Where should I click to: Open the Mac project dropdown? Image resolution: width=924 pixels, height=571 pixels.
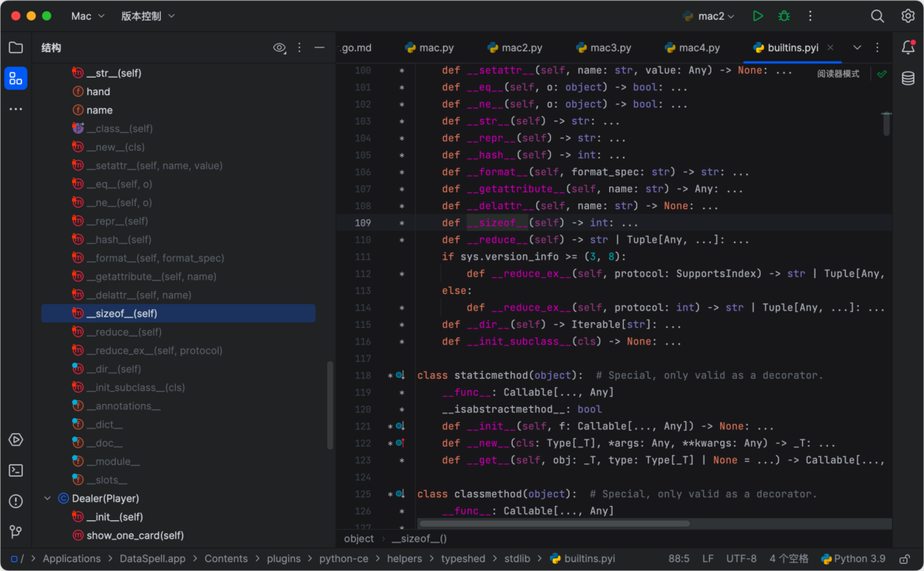click(88, 16)
